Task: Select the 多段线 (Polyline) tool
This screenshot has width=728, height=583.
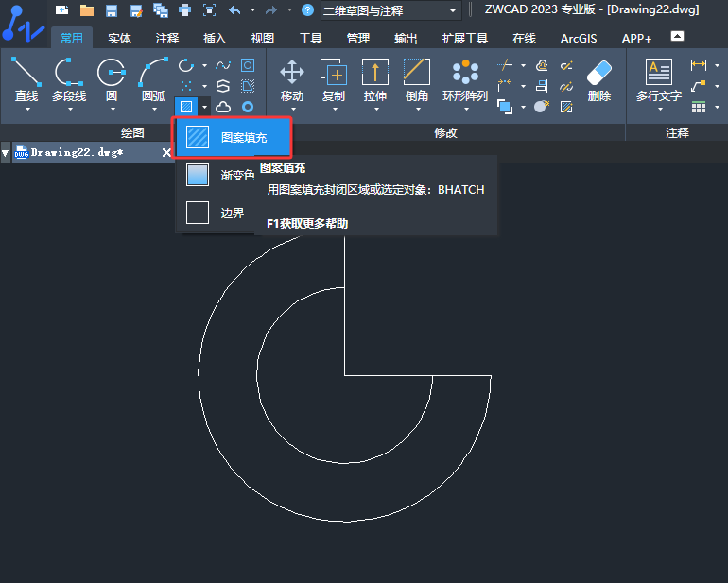Action: coord(69,79)
